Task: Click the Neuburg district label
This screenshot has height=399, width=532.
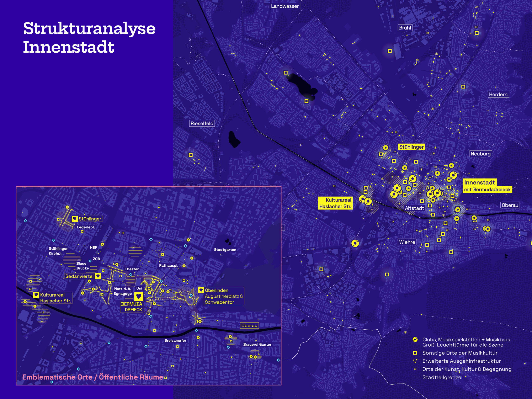Action: 480,154
